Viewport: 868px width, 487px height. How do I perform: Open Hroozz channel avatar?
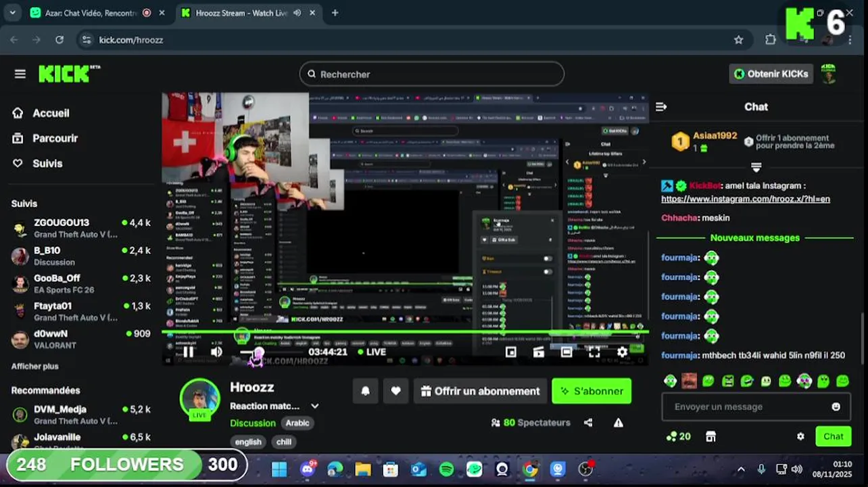pos(199,399)
